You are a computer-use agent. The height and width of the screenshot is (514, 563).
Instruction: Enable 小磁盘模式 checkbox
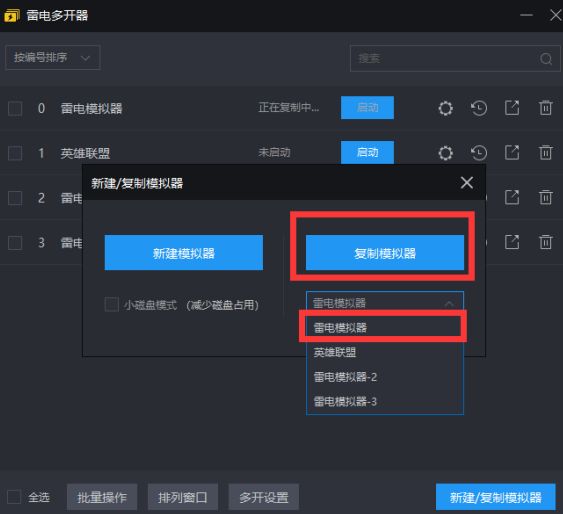tap(111, 304)
